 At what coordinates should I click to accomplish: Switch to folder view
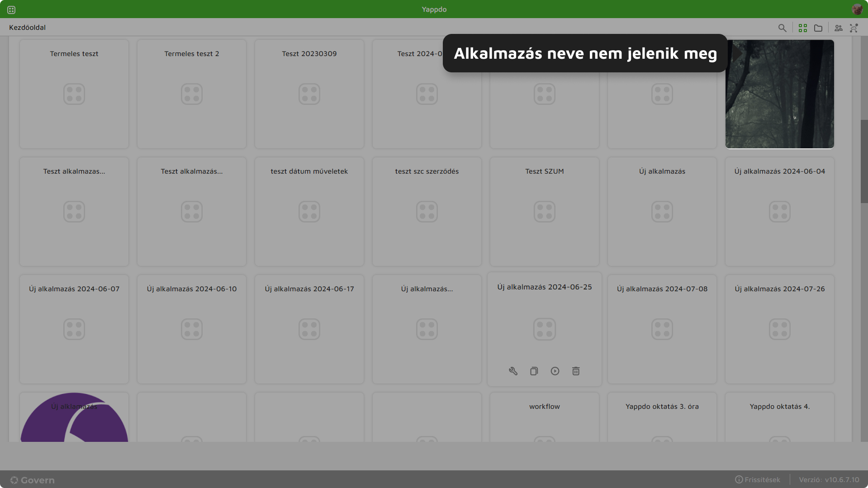(x=818, y=28)
